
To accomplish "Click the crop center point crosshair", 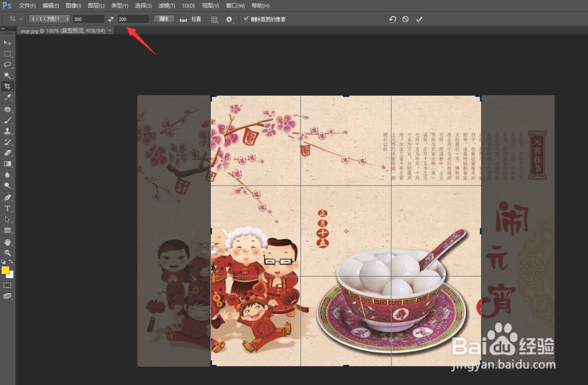I will pyautogui.click(x=346, y=231).
